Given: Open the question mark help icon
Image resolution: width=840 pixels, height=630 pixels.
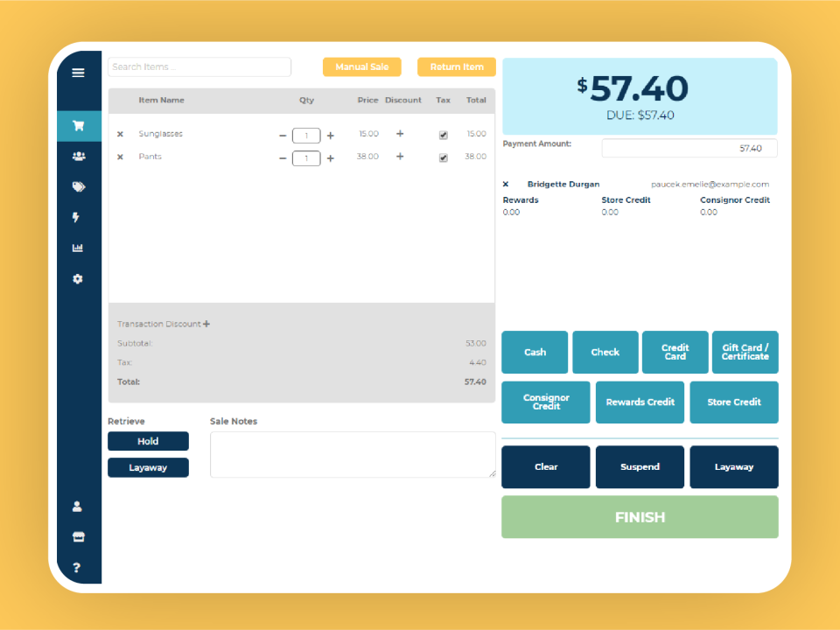Looking at the screenshot, I should (x=77, y=567).
